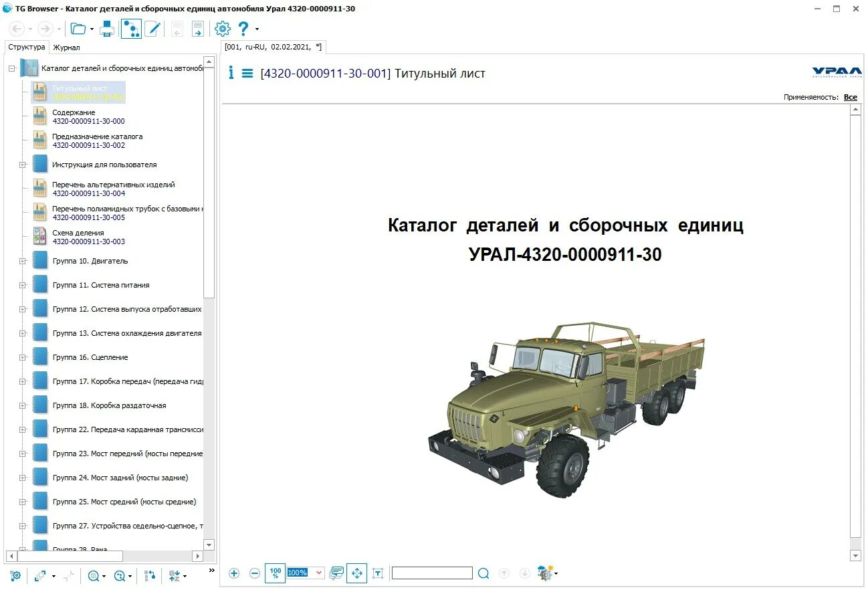This screenshot has width=868, height=592.
Task: Open the print dialog from the toolbar
Action: click(x=108, y=29)
